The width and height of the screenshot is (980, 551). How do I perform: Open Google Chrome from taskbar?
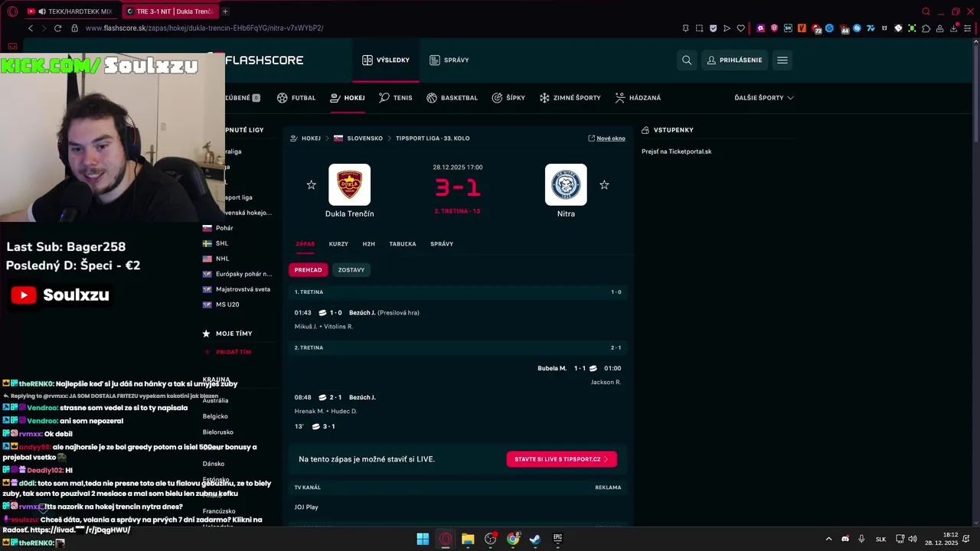point(513,539)
